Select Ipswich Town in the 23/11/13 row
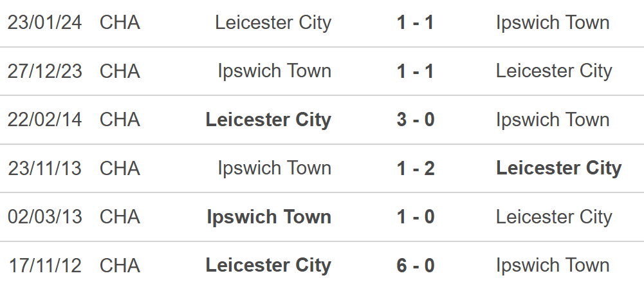The width and height of the screenshot is (644, 289). tap(274, 168)
